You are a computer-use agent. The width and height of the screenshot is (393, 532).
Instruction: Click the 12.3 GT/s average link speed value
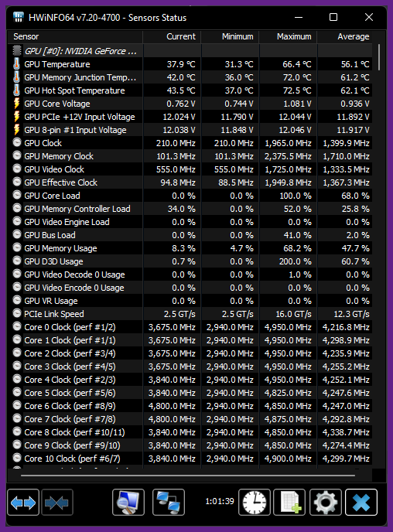tap(351, 314)
